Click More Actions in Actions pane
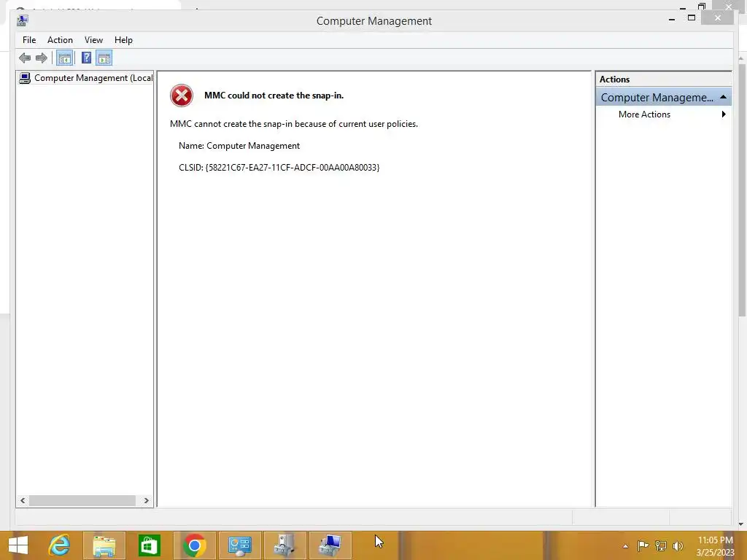The height and width of the screenshot is (560, 747). tap(644, 114)
